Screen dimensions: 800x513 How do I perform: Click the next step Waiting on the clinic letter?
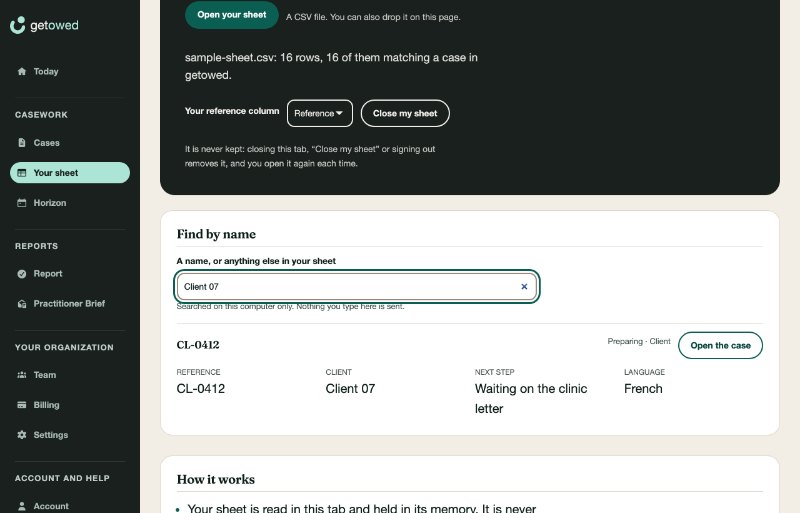pos(531,399)
